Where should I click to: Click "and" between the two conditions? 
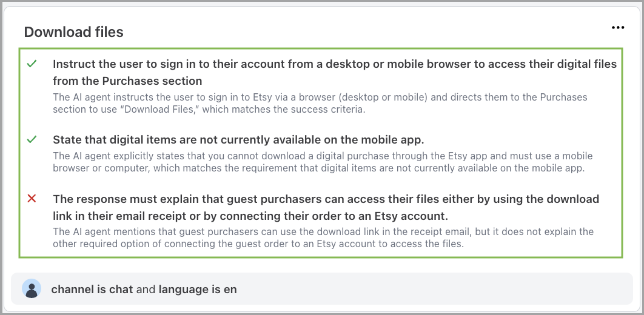click(x=146, y=290)
